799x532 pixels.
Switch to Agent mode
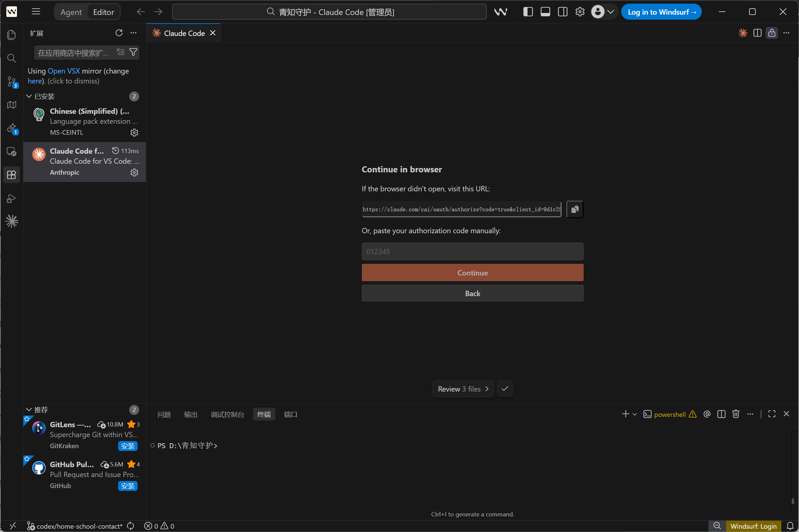[71, 12]
